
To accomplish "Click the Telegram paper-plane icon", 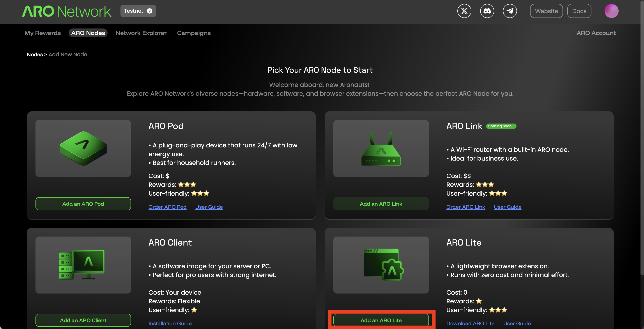I will coord(510,11).
